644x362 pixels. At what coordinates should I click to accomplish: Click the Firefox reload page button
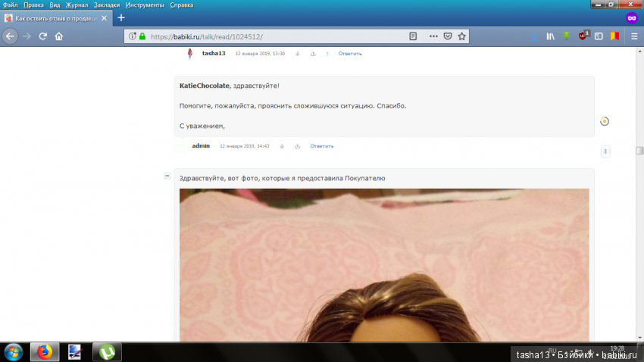point(42,36)
